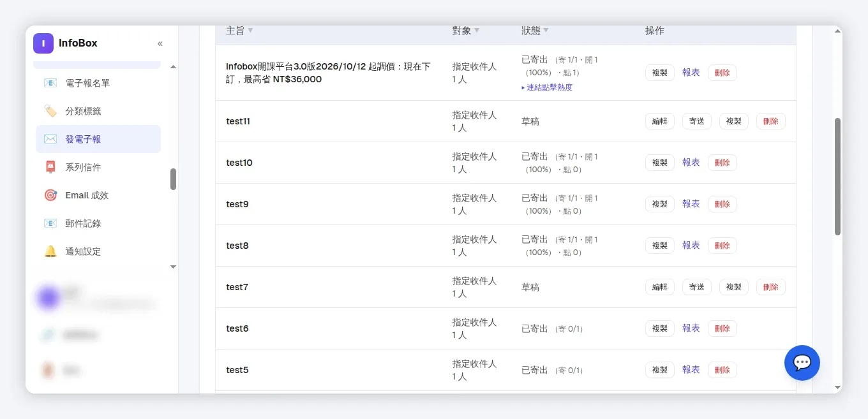
Task: Click the subject text test8
Action: click(237, 246)
